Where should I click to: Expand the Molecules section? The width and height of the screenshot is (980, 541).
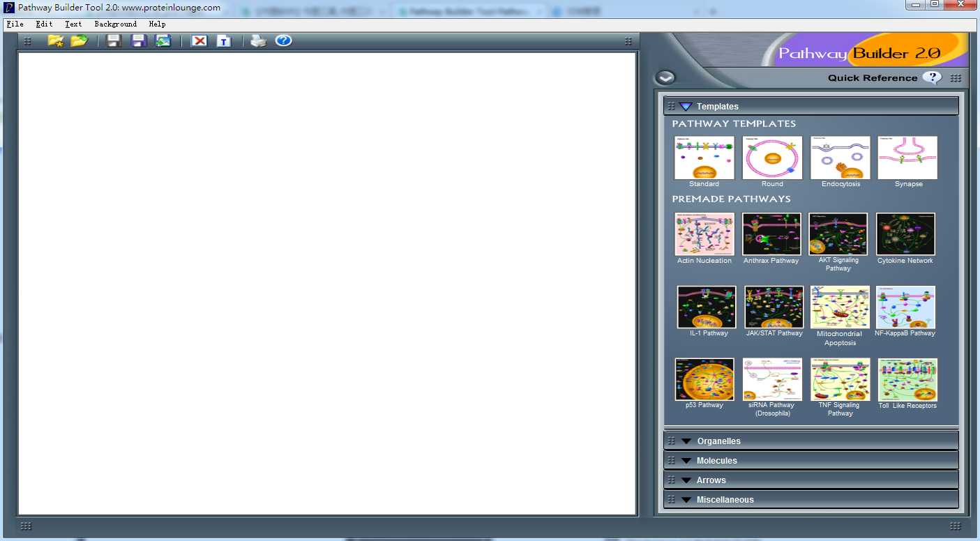click(x=686, y=461)
